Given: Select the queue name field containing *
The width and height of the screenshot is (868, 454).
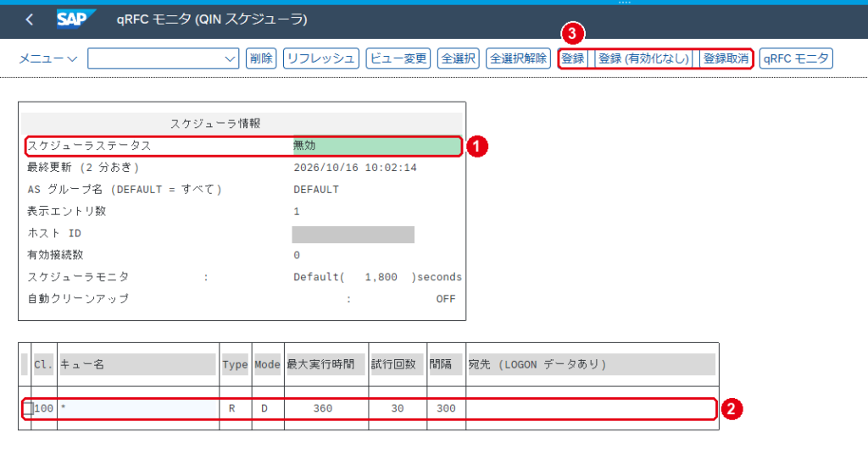Looking at the screenshot, I should click(137, 408).
